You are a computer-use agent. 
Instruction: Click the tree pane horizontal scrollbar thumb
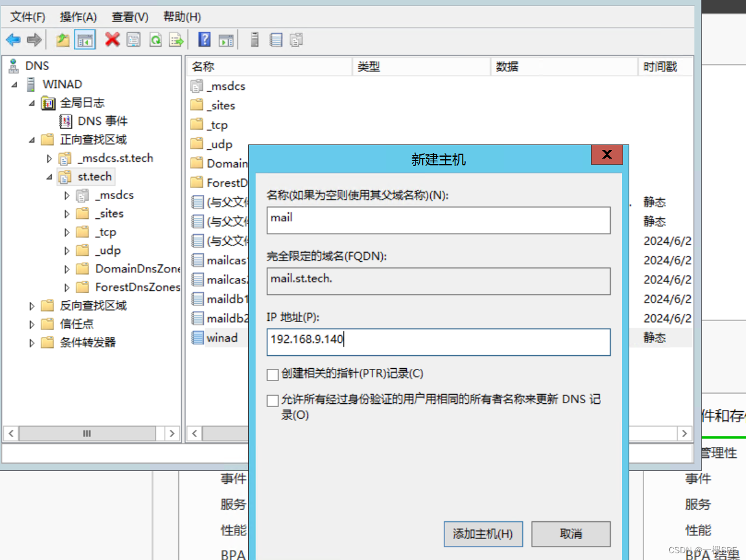point(87,433)
